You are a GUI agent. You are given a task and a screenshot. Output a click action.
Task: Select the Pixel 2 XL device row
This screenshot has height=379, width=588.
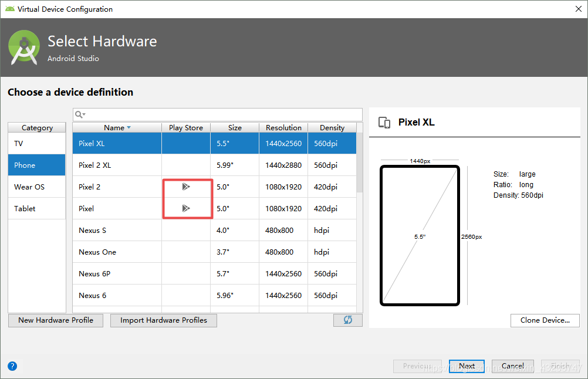215,165
